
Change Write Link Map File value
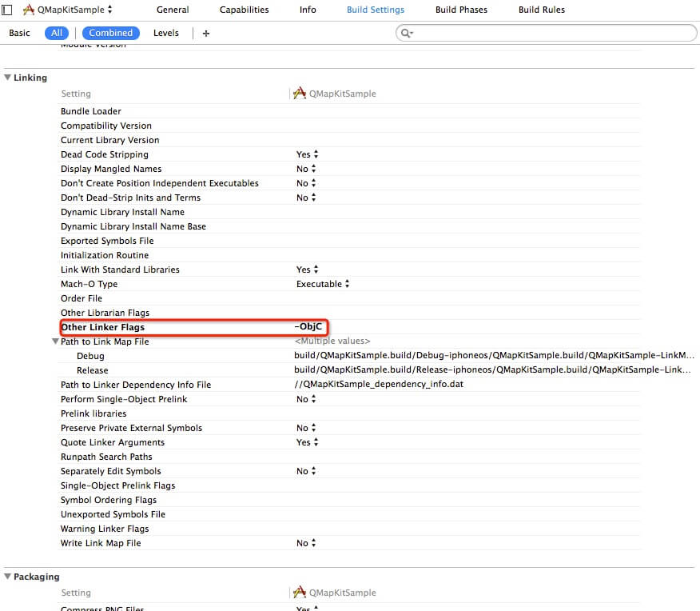[306, 543]
